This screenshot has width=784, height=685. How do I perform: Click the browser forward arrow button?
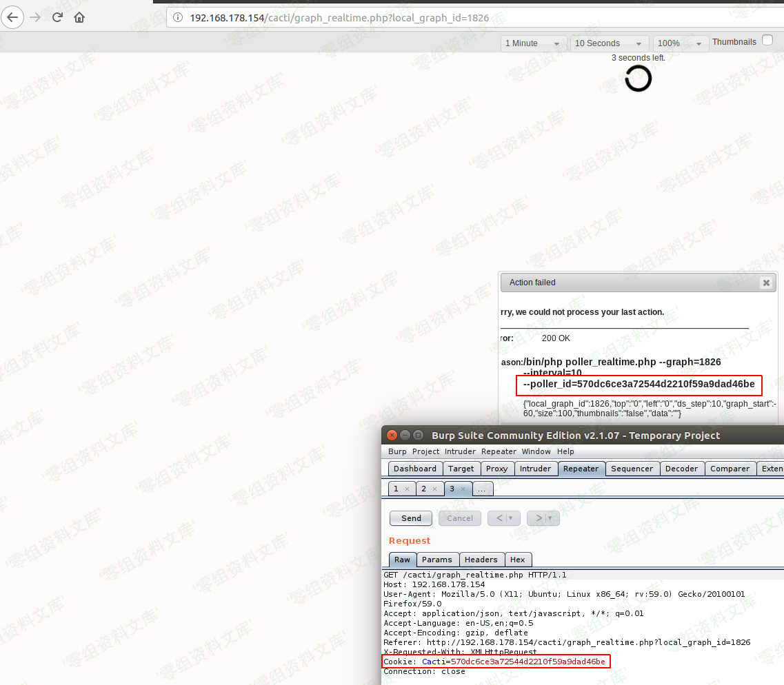[x=34, y=17]
